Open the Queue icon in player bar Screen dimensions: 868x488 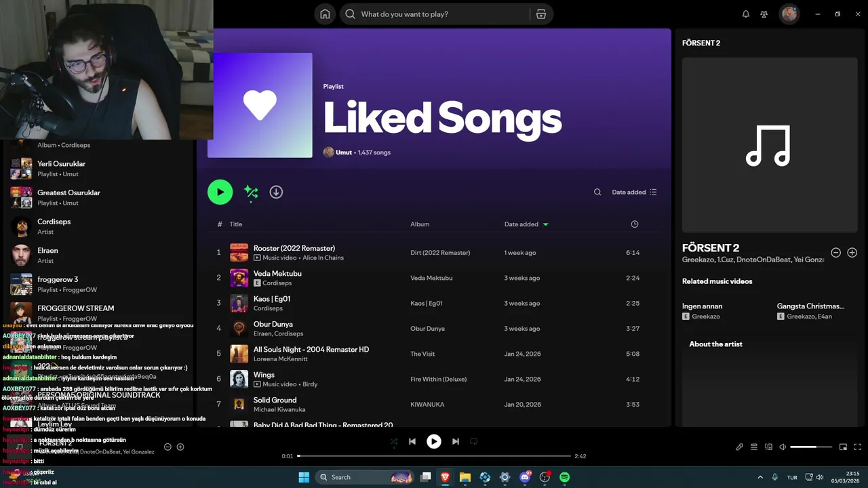(x=754, y=447)
